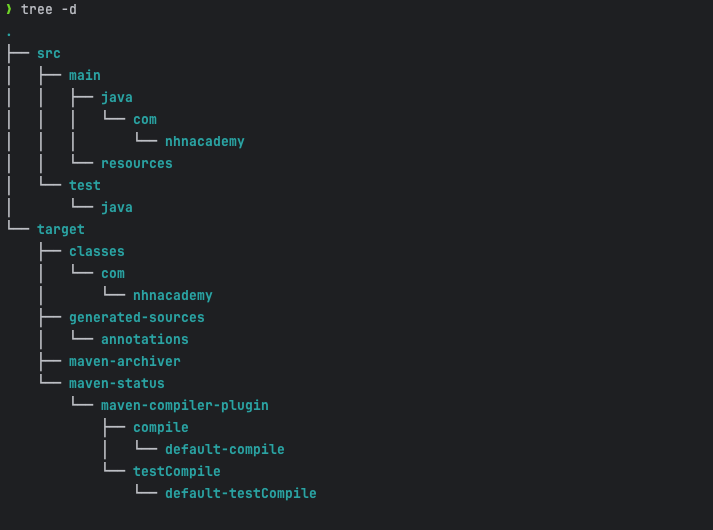The image size is (713, 530).
Task: Select the test folder under src
Action: pyautogui.click(x=85, y=185)
